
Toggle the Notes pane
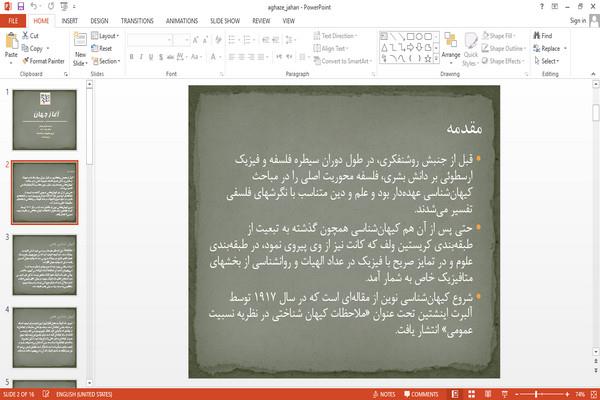tap(384, 394)
